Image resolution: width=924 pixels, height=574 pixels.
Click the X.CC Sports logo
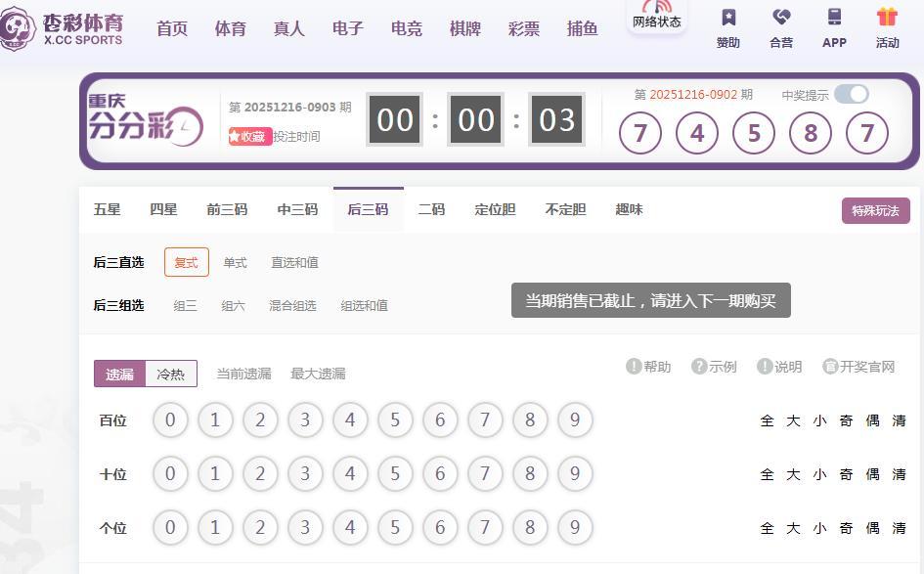coord(63,29)
